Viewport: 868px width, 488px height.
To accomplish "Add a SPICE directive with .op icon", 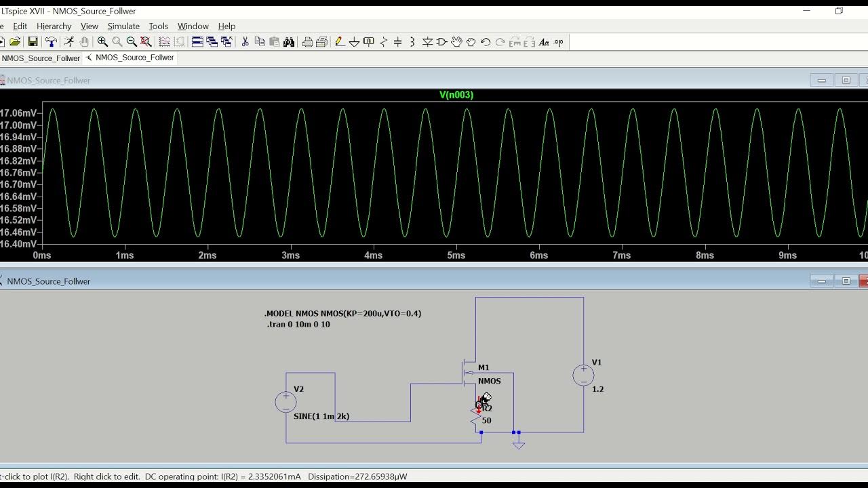I will tap(558, 42).
